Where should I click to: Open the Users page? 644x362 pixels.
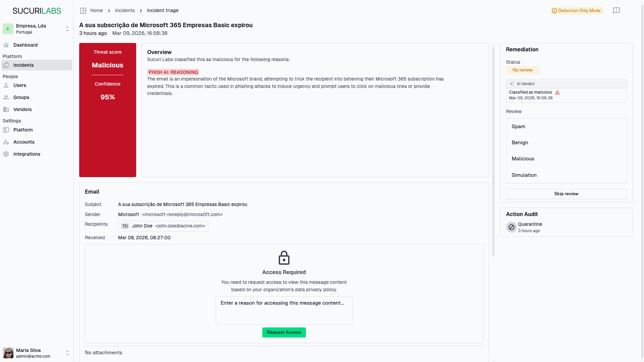tap(19, 85)
